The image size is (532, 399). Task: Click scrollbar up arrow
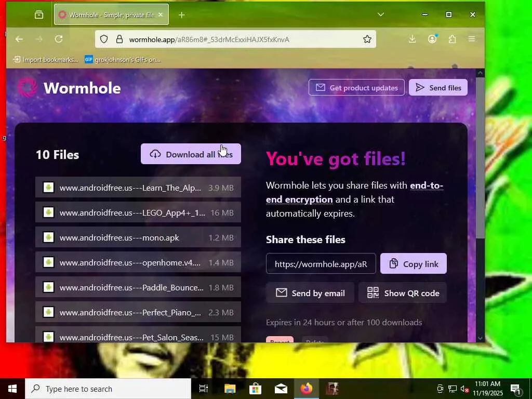tap(480, 73)
